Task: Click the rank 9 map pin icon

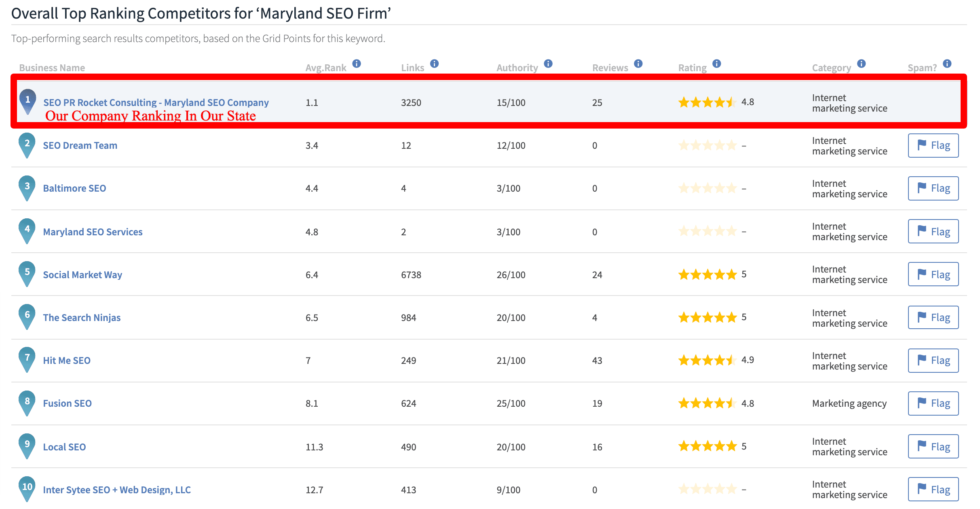Action: [x=27, y=446]
